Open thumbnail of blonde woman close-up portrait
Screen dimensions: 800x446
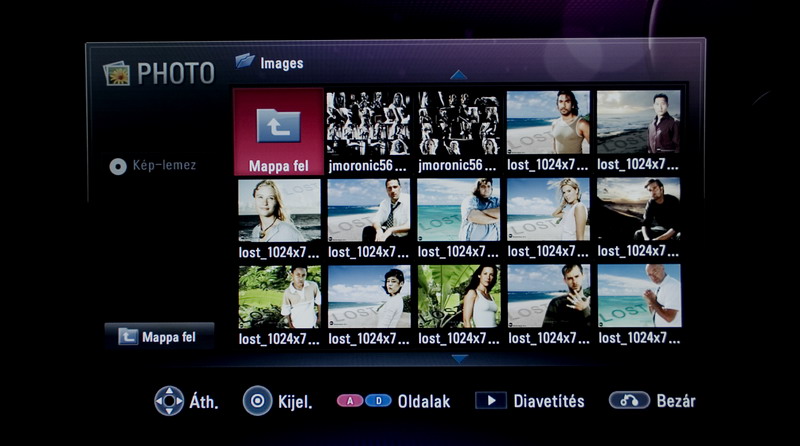(x=279, y=210)
